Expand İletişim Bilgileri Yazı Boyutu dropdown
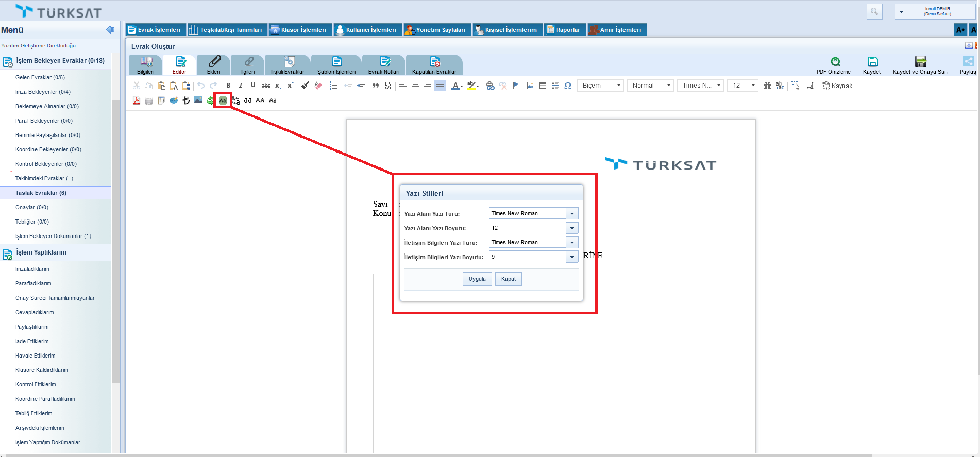This screenshot has height=457, width=980. (x=572, y=257)
